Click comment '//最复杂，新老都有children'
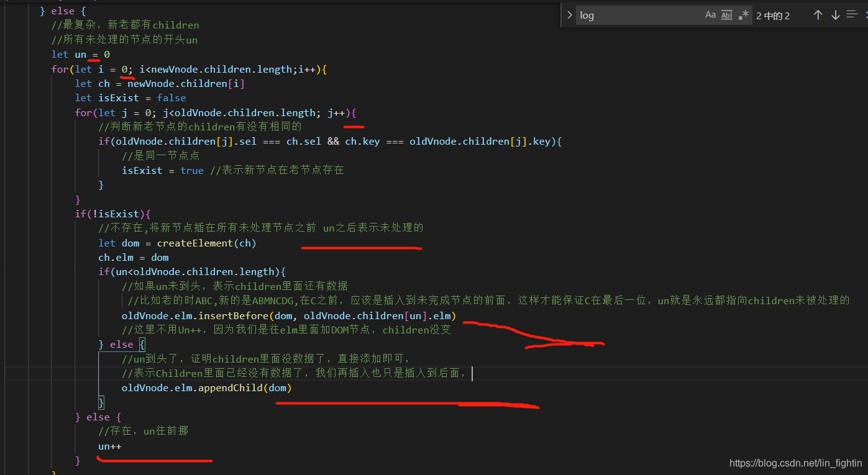Image resolution: width=868 pixels, height=475 pixels. click(126, 25)
